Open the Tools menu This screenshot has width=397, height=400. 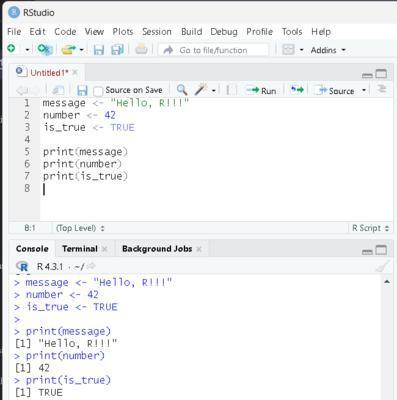coord(292,32)
